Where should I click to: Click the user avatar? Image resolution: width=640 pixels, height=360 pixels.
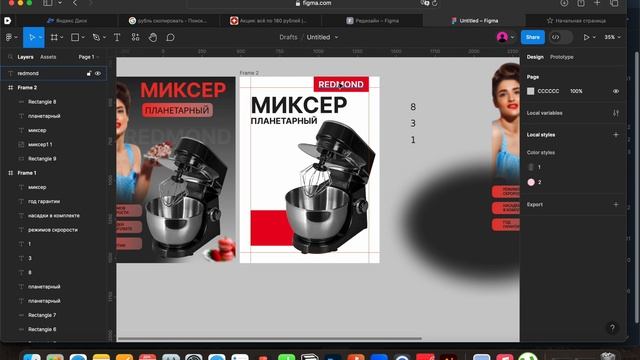pyautogui.click(x=502, y=37)
